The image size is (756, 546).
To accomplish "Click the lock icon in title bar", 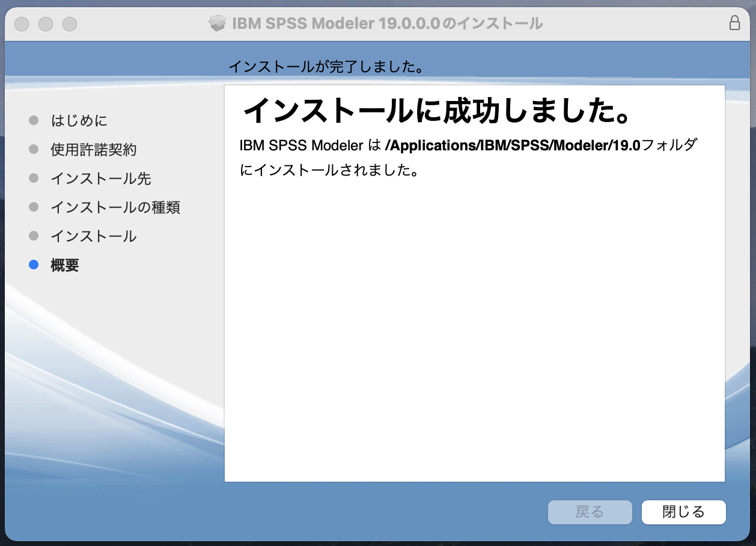I will coord(734,23).
